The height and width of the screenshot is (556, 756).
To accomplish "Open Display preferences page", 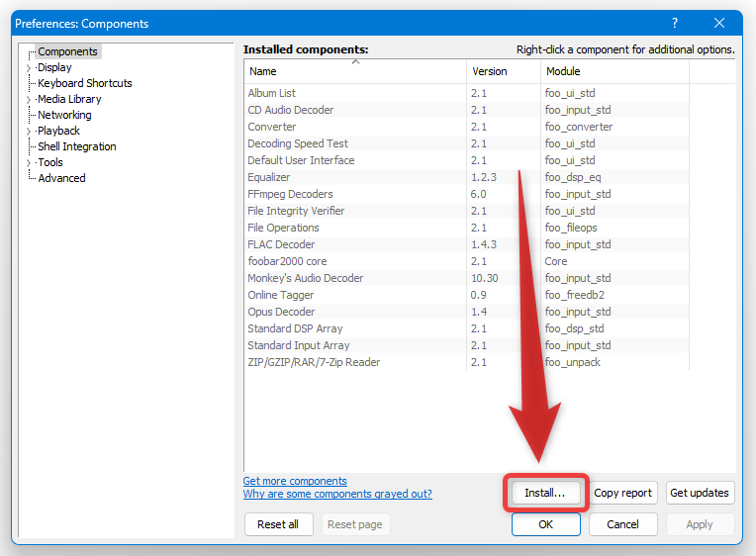I will 54,67.
